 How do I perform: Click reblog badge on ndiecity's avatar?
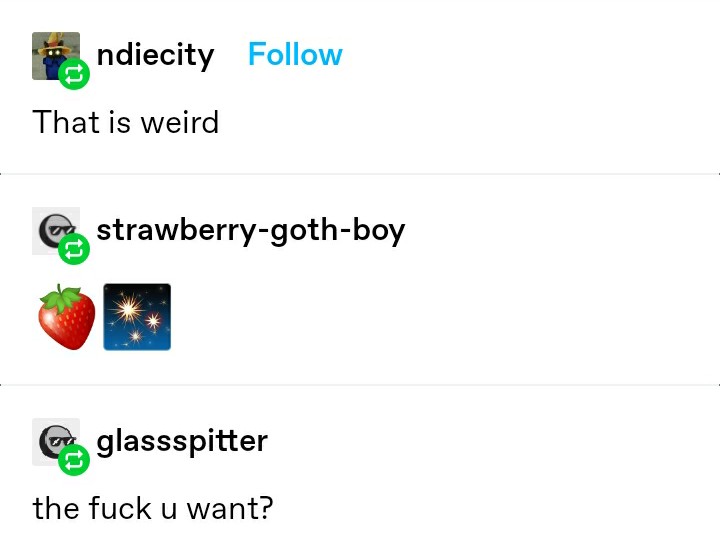coord(74,74)
